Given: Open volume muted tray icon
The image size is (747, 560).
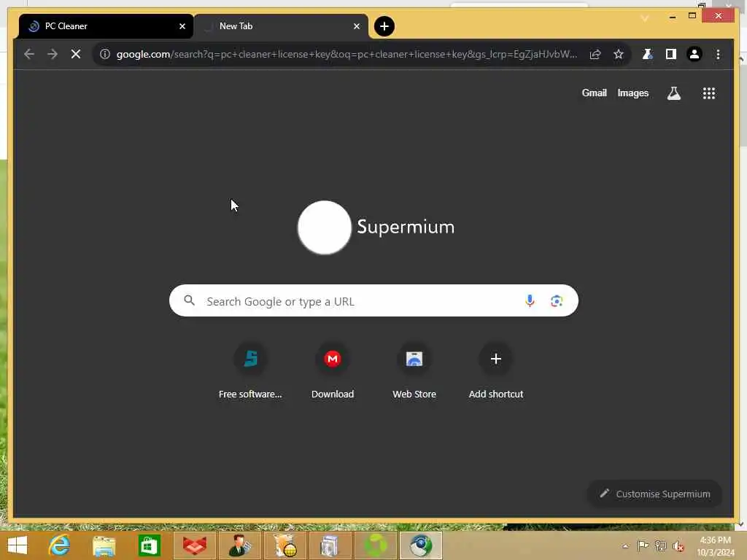Looking at the screenshot, I should point(678,546).
